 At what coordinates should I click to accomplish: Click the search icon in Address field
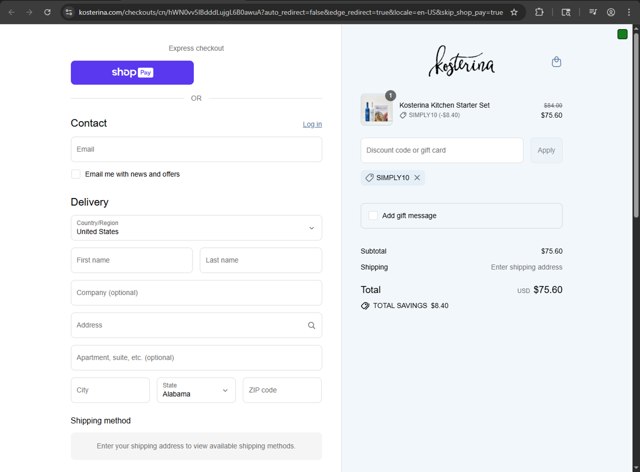point(311,325)
